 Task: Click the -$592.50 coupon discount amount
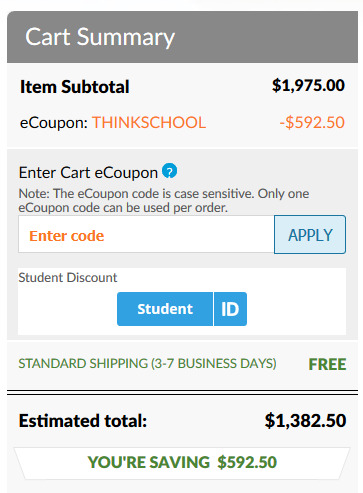312,123
